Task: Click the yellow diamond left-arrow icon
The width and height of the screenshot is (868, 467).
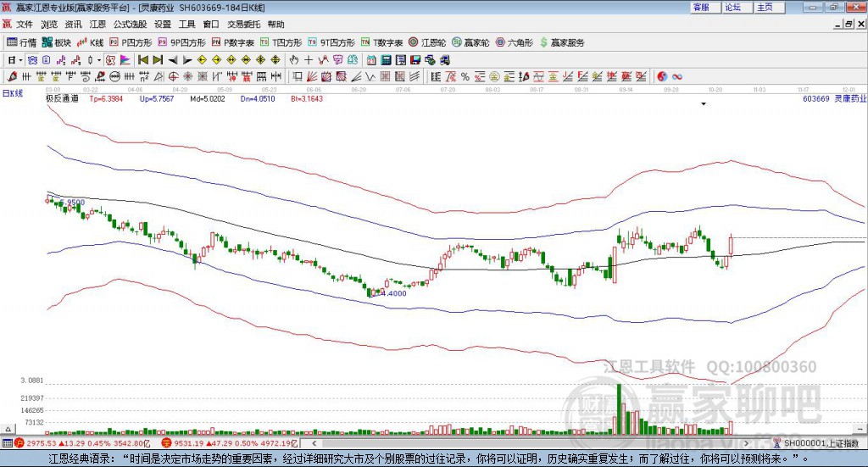Action: coord(202,60)
